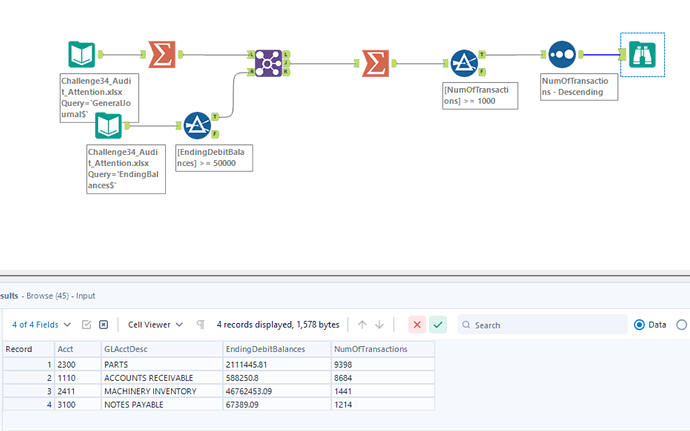690x431 pixels.
Task: Select the EndingDebitBalances Filter tool
Action: coord(197,125)
